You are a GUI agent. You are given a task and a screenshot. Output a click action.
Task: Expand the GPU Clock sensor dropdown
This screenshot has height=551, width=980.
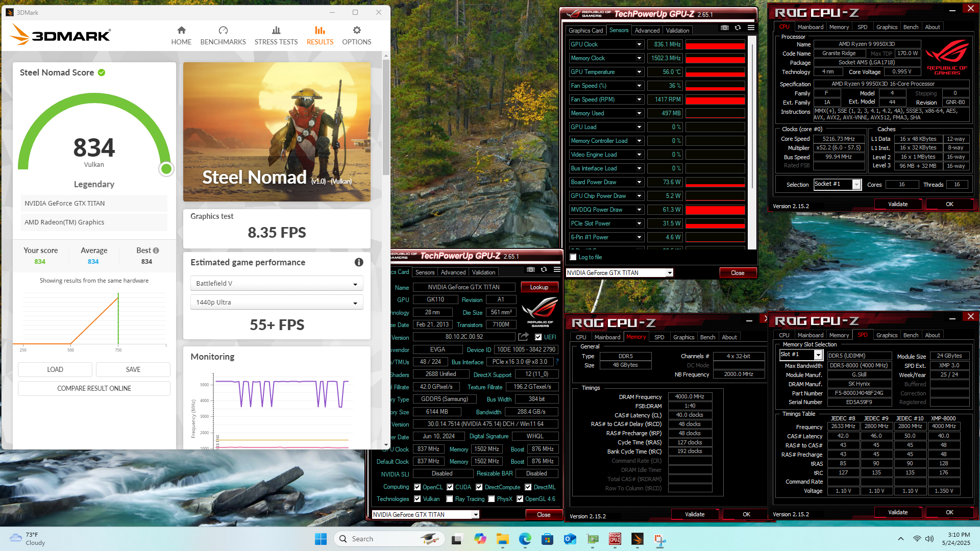639,44
